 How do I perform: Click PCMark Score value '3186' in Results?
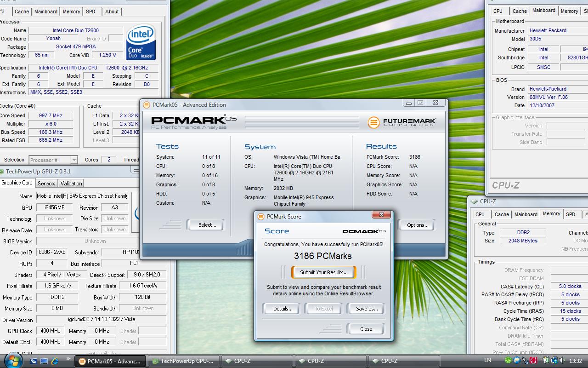[415, 157]
